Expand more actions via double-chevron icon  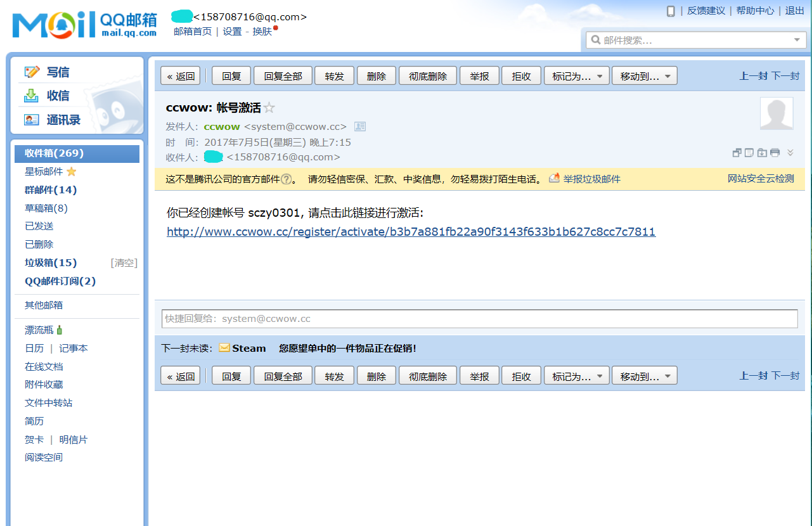point(789,152)
